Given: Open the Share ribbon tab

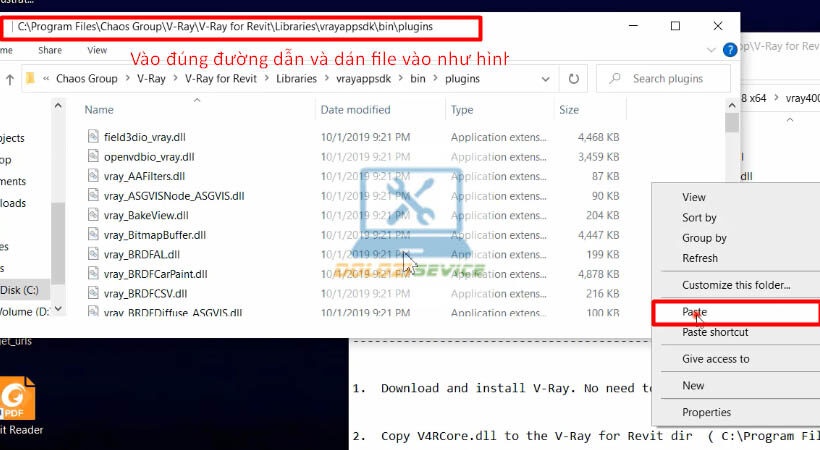Looking at the screenshot, I should 50,50.
